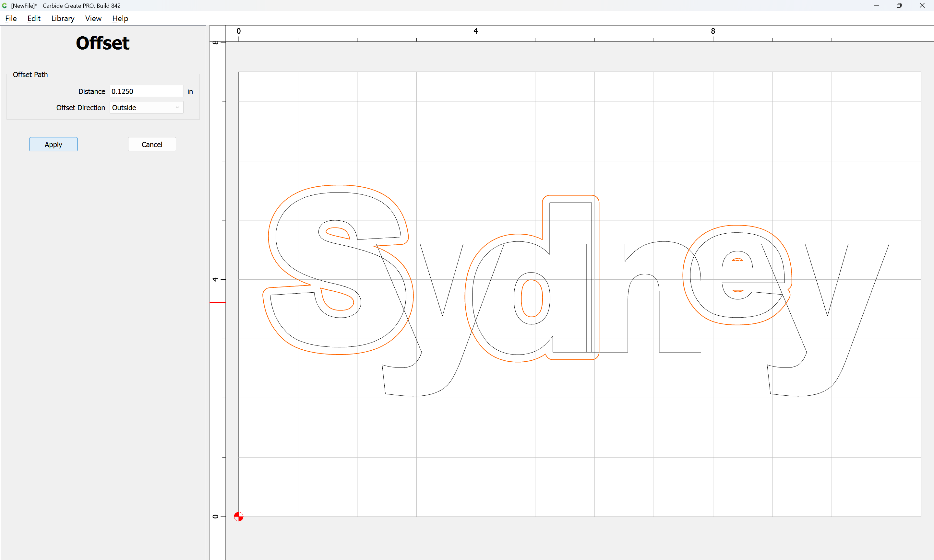934x560 pixels.
Task: Click the red origin marker on canvas
Action: pyautogui.click(x=239, y=516)
